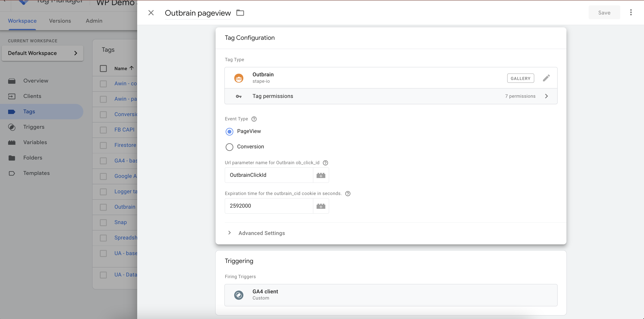Viewport: 644px width, 319px height.
Task: Open Folders page from sidebar label
Action: (x=33, y=158)
